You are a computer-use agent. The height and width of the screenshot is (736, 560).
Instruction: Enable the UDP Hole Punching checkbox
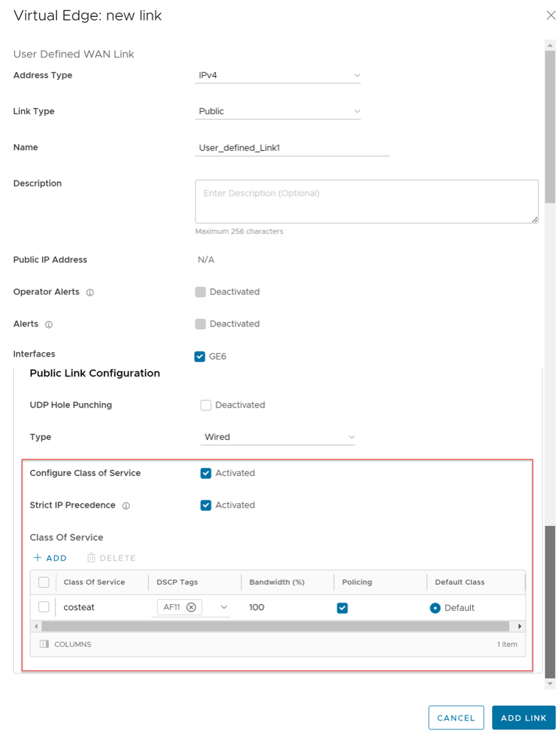pos(206,405)
